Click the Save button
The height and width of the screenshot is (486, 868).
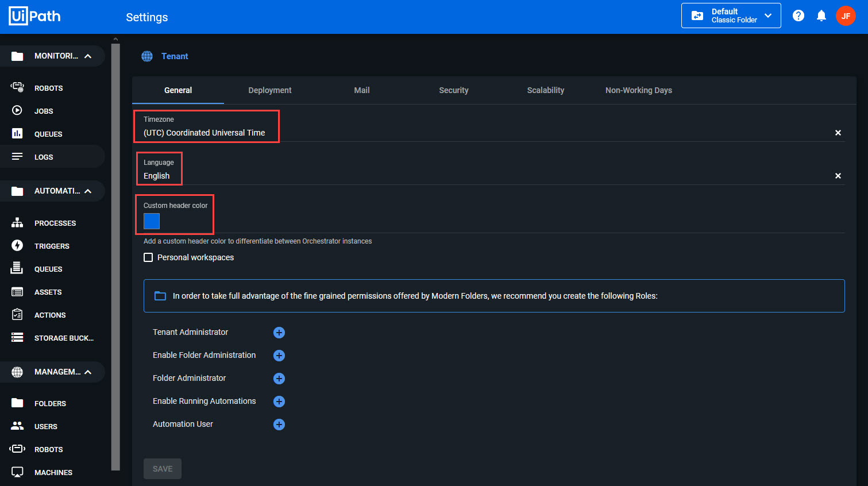point(163,469)
